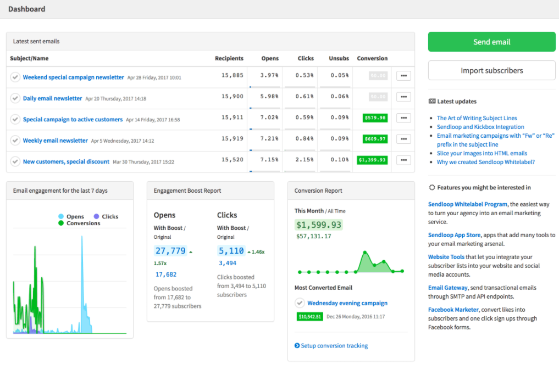Click checkmark icon beside Weekend special campaign newsletter
The width and height of the screenshot is (559, 392).
click(x=15, y=77)
